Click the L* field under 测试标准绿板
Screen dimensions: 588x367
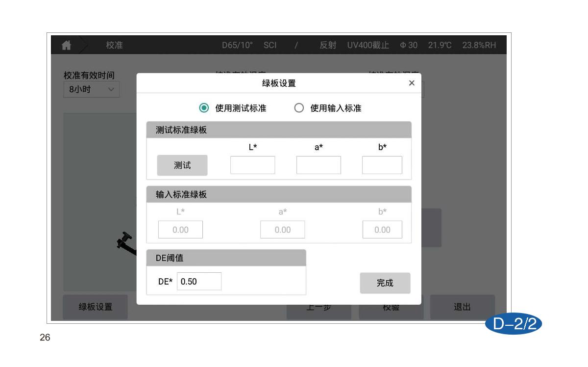[x=252, y=165]
